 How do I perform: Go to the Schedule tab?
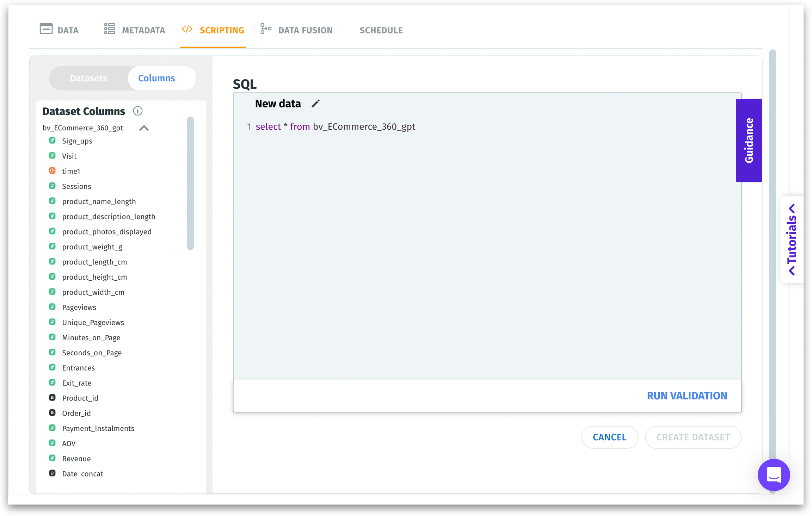(x=381, y=30)
